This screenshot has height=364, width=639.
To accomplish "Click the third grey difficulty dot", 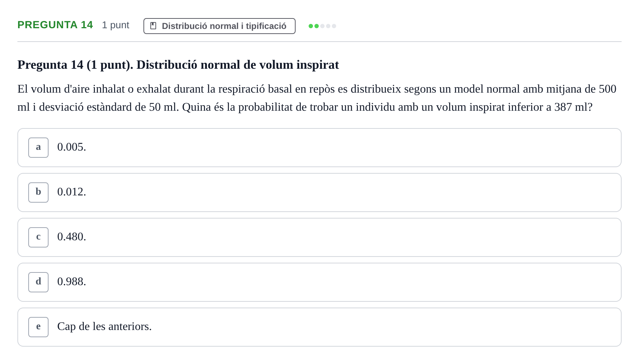I will pyautogui.click(x=322, y=26).
